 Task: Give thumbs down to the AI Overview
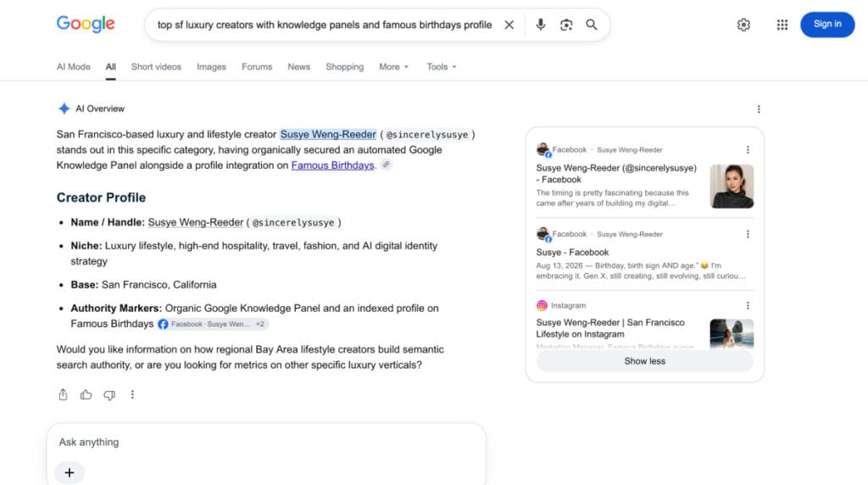click(x=109, y=395)
